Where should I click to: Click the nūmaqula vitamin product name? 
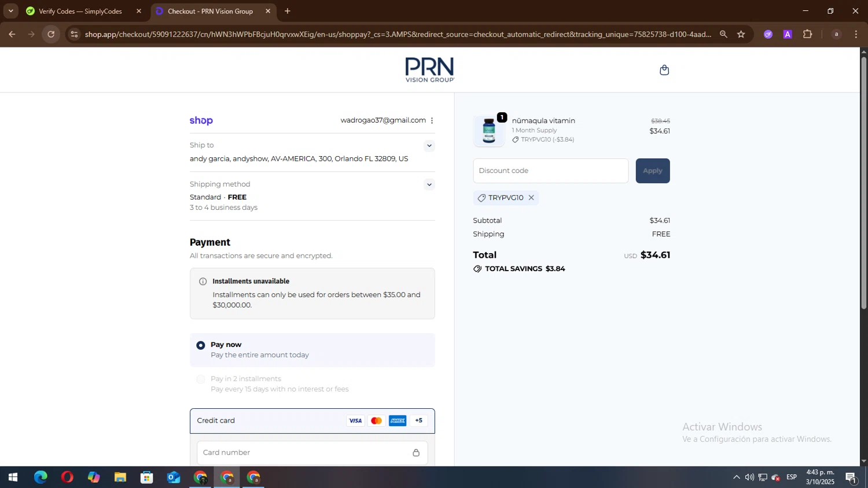coord(543,121)
